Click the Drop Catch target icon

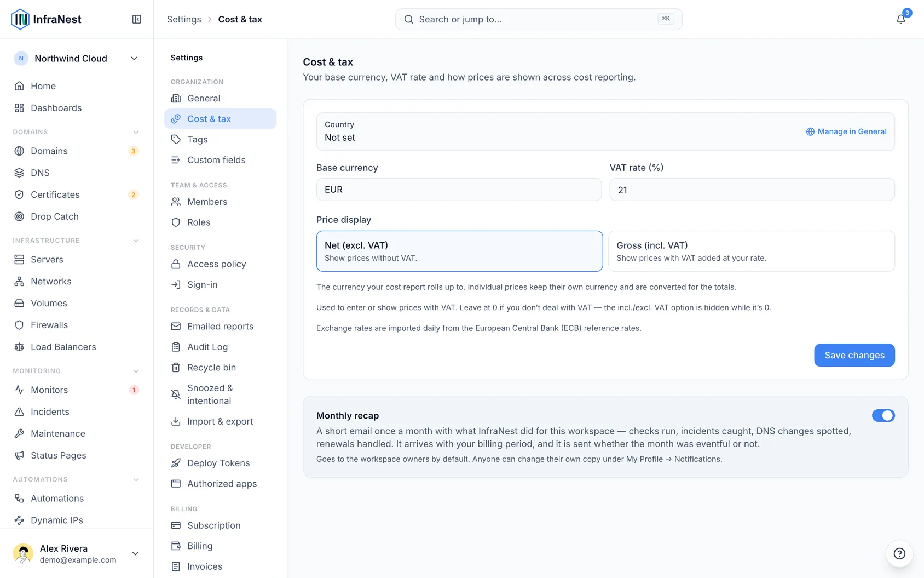click(19, 216)
